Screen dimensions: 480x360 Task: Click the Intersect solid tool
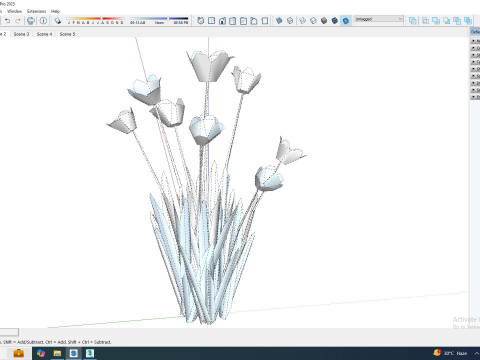coord(425,21)
